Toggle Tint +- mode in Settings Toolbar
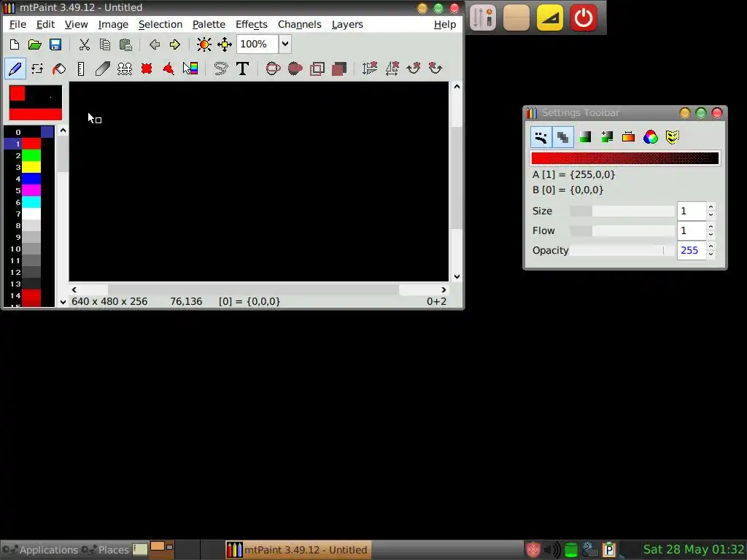This screenshot has width=747, height=560. pos(606,137)
